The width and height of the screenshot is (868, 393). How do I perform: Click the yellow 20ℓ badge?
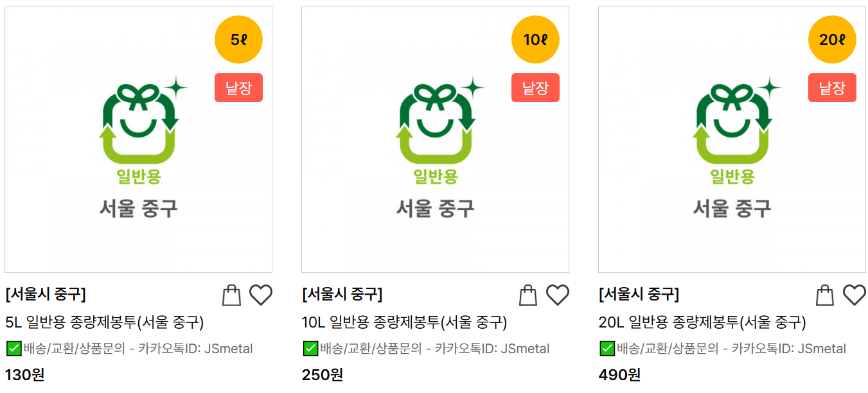click(832, 40)
